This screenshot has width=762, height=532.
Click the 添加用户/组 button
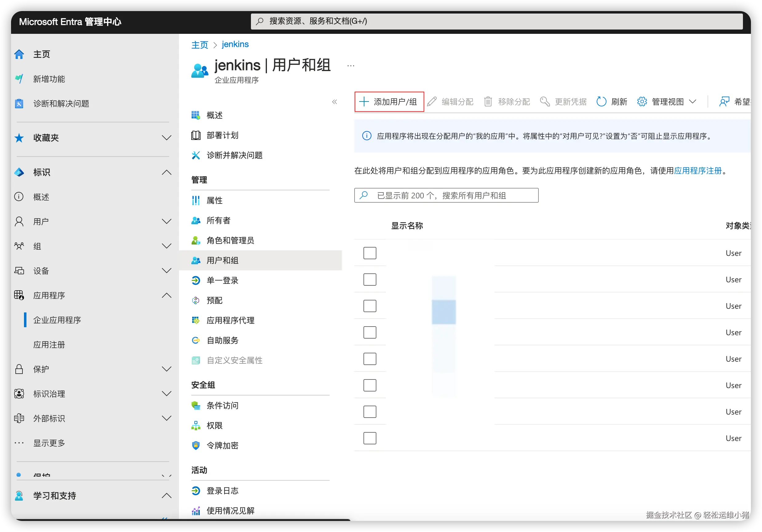click(x=389, y=101)
